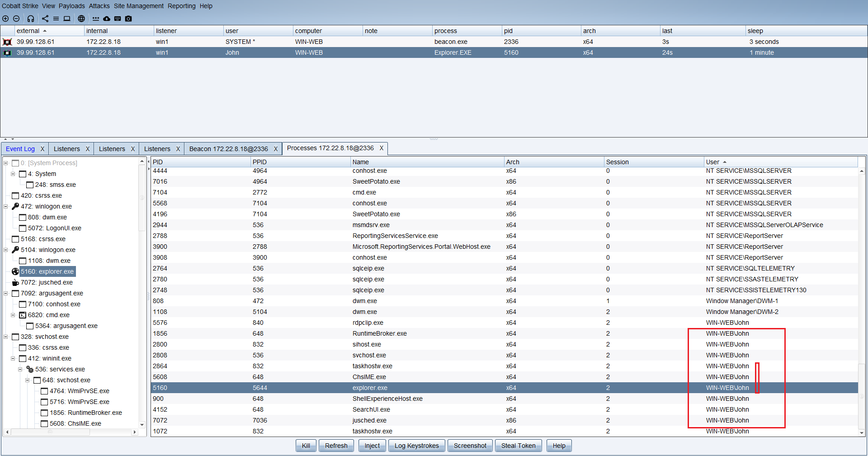868x456 pixels.
Task: Close the Event Log tab
Action: tap(42, 149)
